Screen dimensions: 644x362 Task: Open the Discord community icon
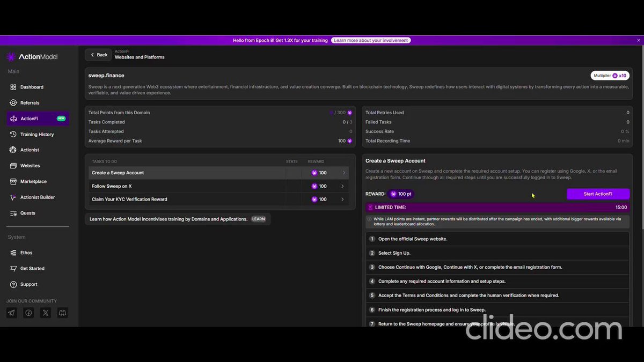(x=63, y=313)
